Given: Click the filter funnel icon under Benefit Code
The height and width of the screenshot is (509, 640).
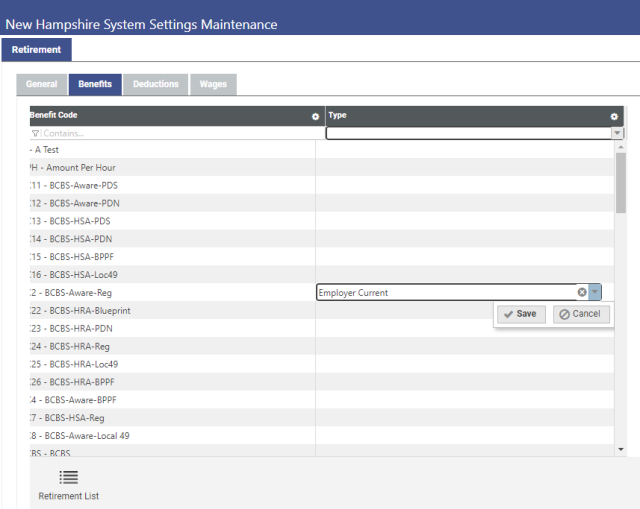Looking at the screenshot, I should click(x=35, y=133).
